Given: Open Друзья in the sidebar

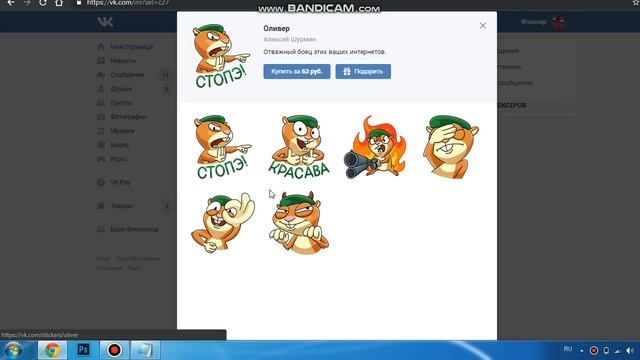Looking at the screenshot, I should 121,89.
